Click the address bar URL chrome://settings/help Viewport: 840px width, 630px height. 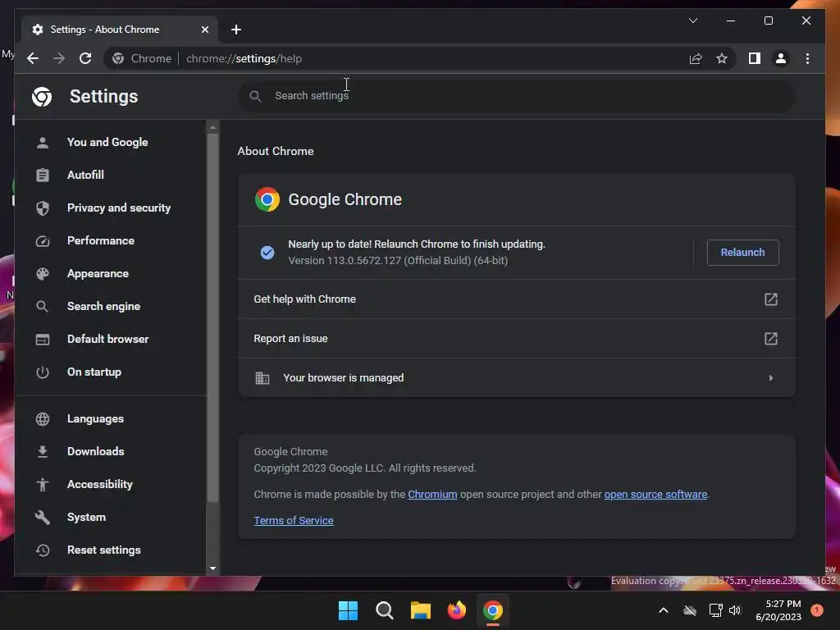point(244,58)
